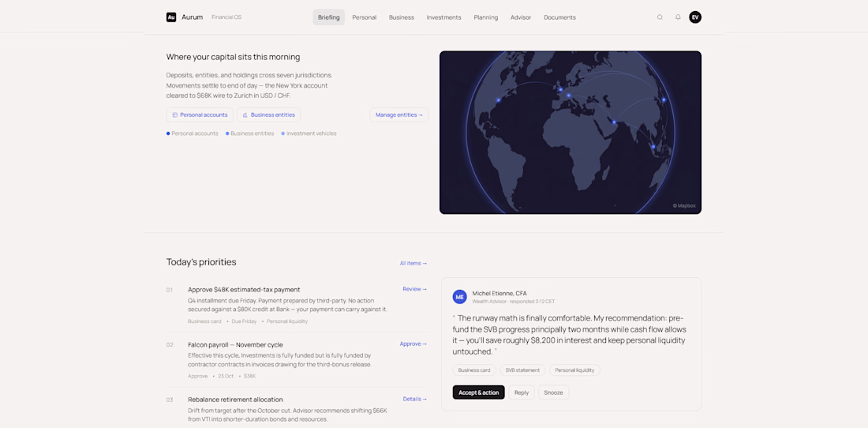Click the "Today's priorities" heading
The image size is (868, 428).
point(201,262)
